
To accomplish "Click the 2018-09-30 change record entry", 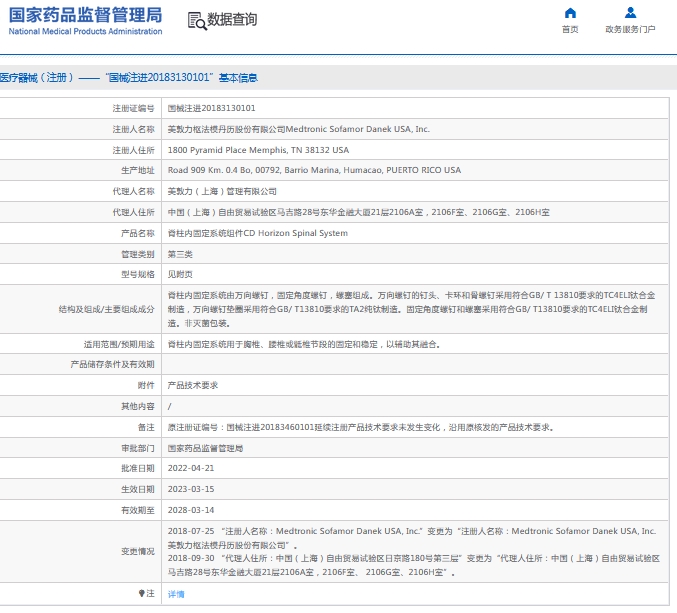I will tap(414, 566).
